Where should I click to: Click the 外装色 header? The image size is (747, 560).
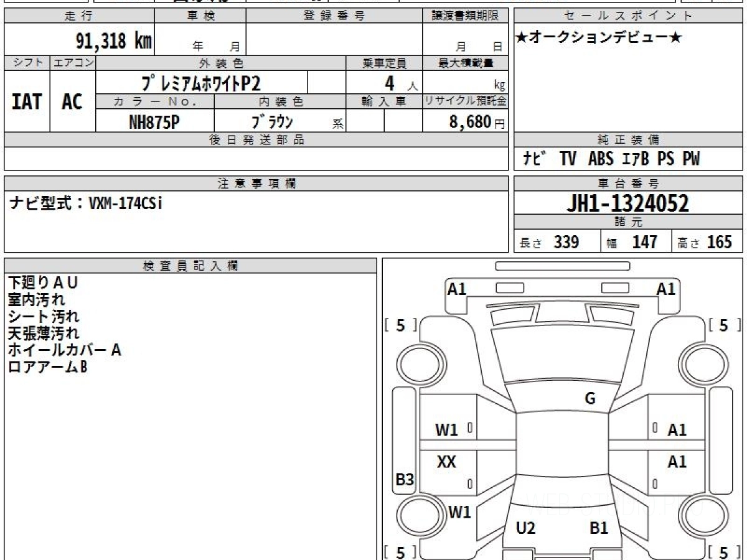point(220,63)
